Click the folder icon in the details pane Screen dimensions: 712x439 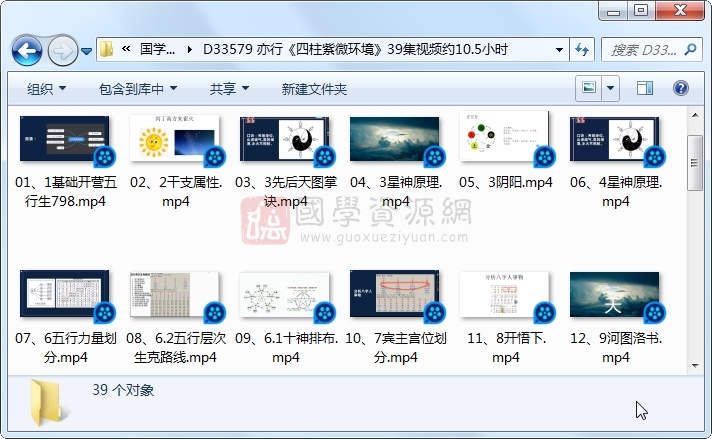49,403
